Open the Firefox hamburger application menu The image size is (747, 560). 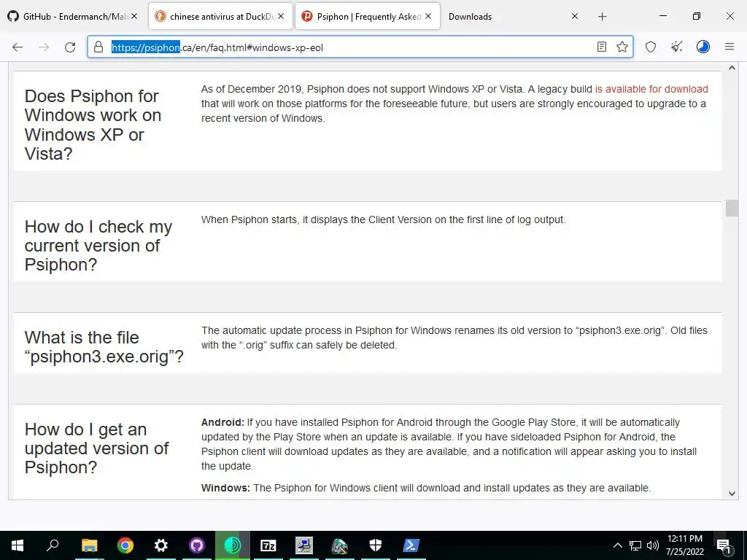[x=729, y=47]
